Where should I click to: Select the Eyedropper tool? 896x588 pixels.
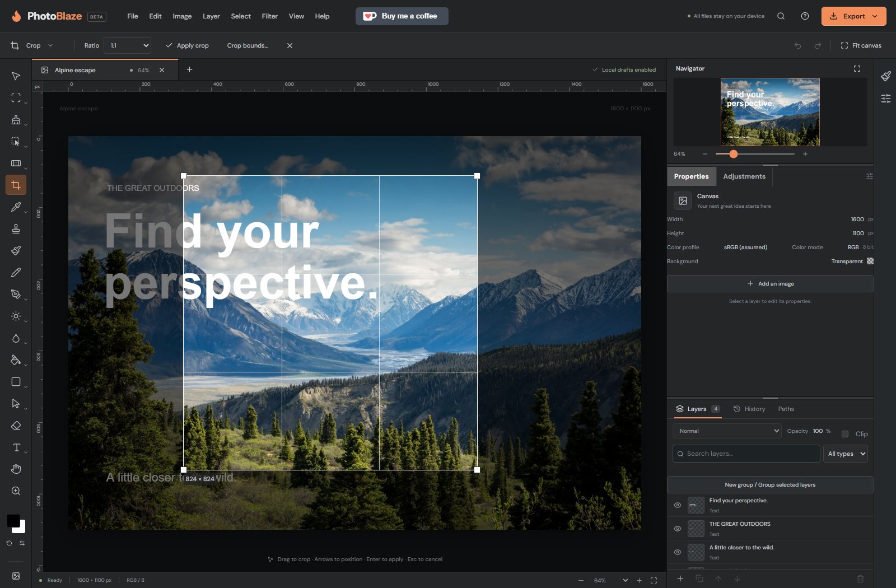tap(16, 207)
